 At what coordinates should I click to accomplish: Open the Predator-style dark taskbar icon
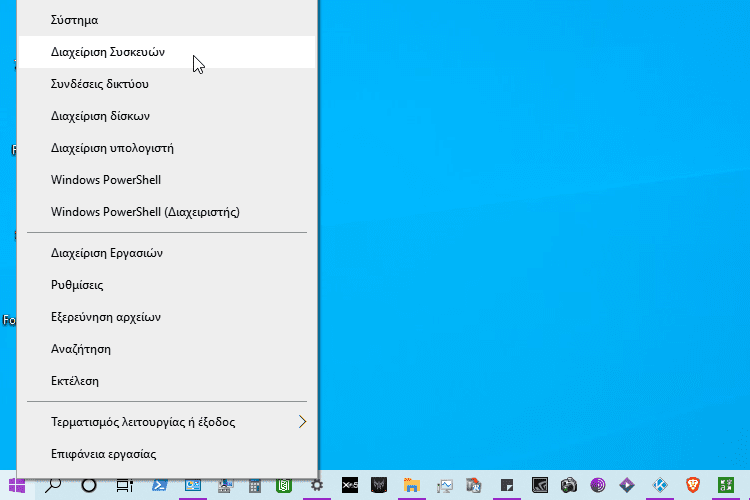pos(379,486)
